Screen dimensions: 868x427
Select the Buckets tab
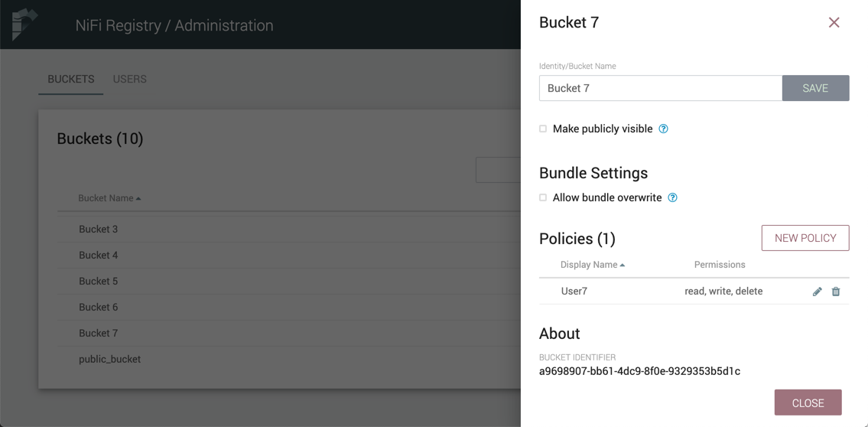click(x=70, y=79)
